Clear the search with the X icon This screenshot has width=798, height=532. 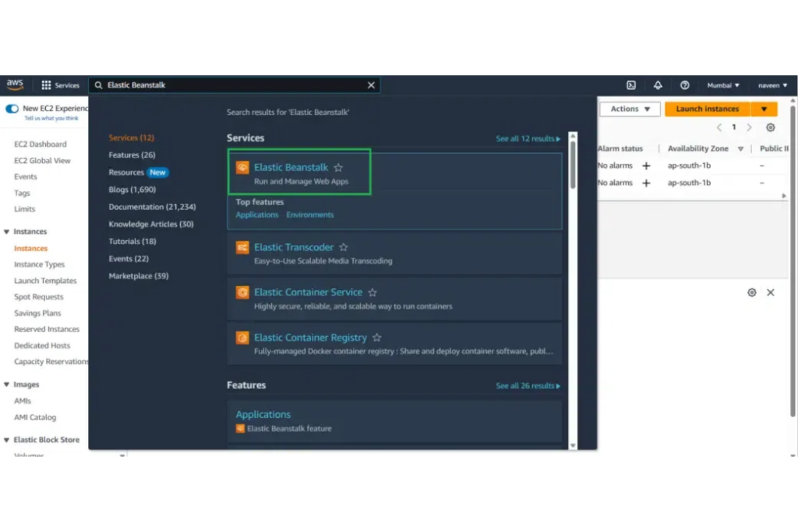coord(371,85)
